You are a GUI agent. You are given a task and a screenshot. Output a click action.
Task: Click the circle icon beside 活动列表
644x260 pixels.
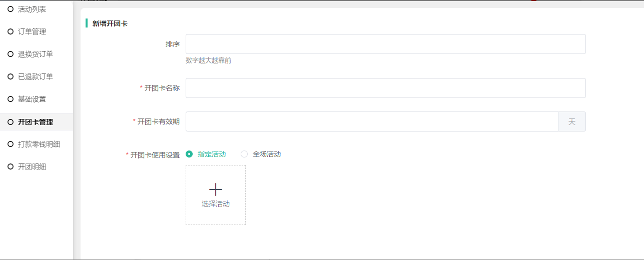[x=11, y=9]
